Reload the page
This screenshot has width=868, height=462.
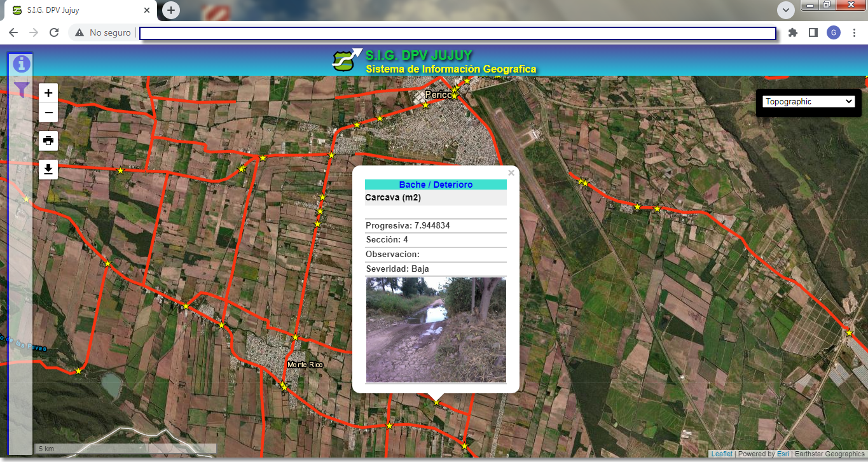pos(54,32)
